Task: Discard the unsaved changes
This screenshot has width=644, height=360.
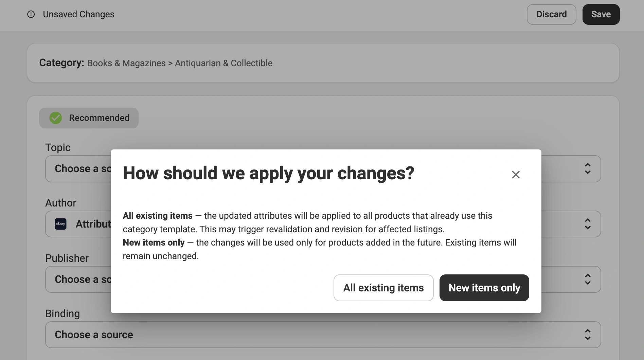Action: [551, 14]
